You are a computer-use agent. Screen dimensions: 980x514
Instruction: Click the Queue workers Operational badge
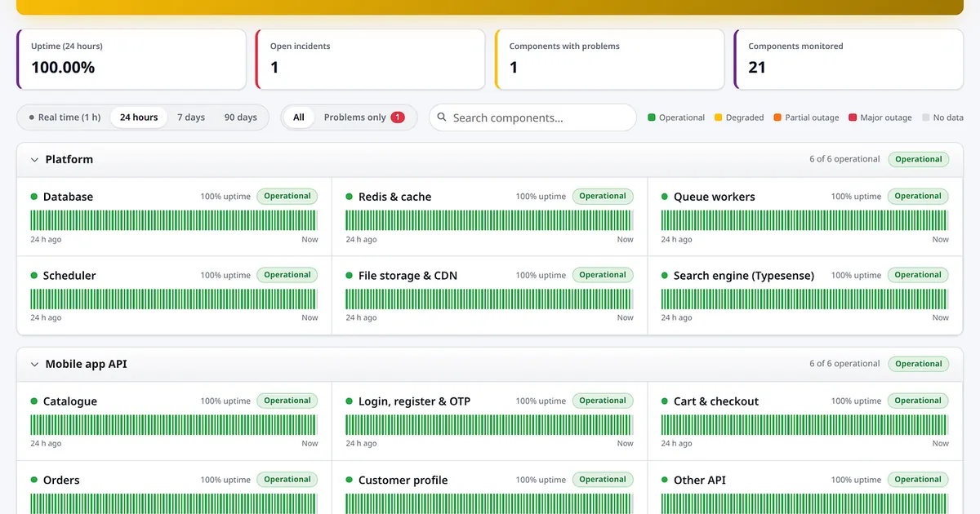[x=918, y=197]
